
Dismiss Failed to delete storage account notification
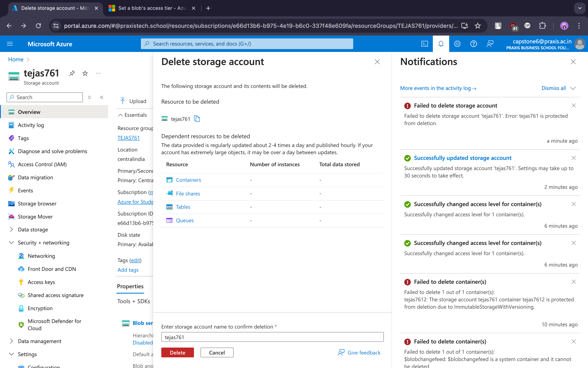click(574, 106)
